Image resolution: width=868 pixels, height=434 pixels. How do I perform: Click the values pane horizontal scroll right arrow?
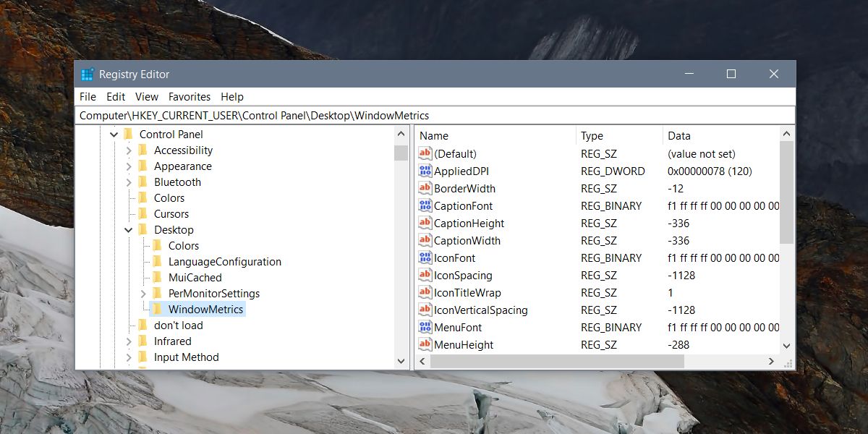[x=772, y=361]
